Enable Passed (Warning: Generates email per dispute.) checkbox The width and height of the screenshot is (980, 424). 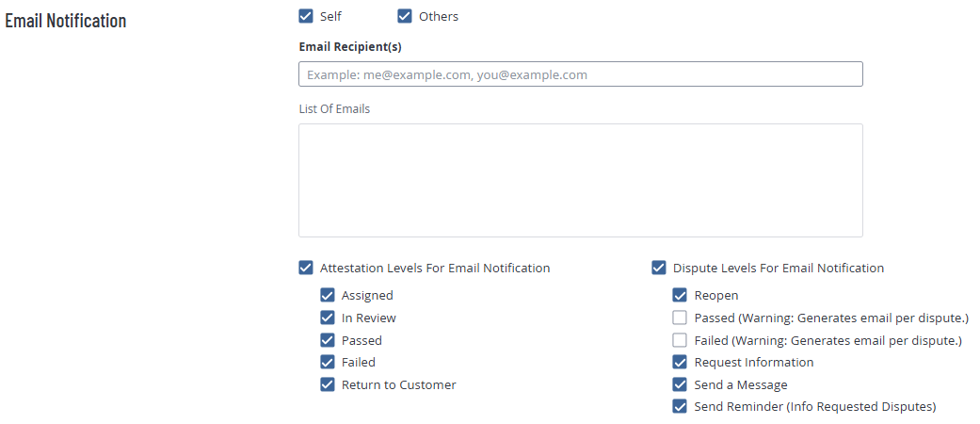[680, 318]
